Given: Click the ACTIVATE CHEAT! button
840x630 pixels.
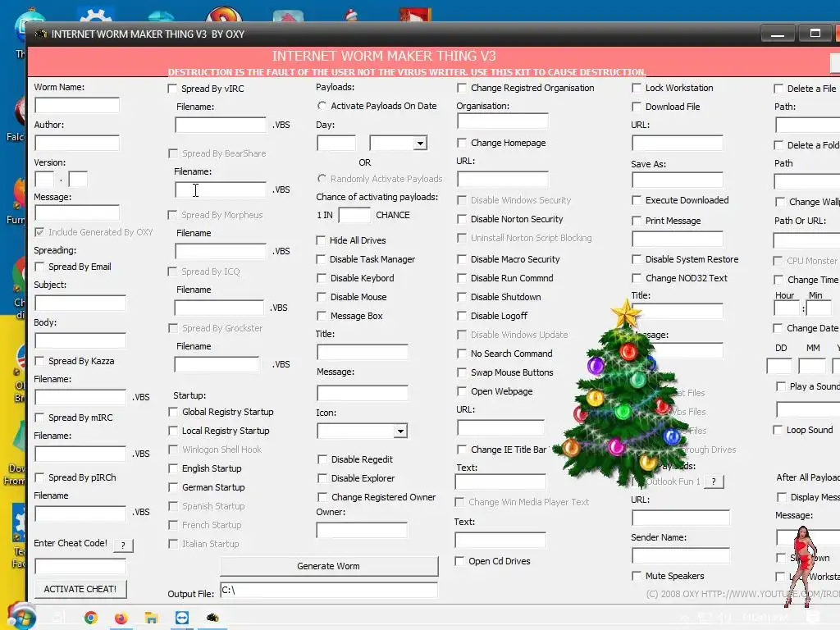Looking at the screenshot, I should [x=80, y=589].
